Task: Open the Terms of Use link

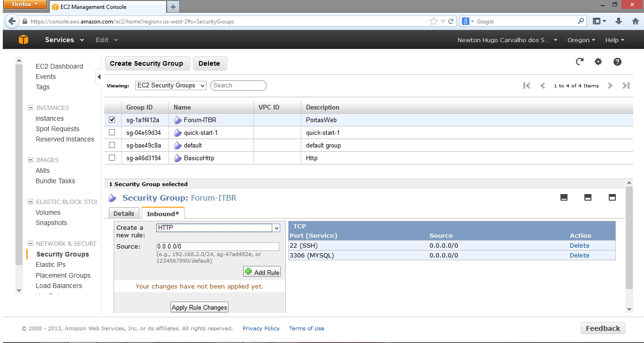Action: [x=307, y=328]
